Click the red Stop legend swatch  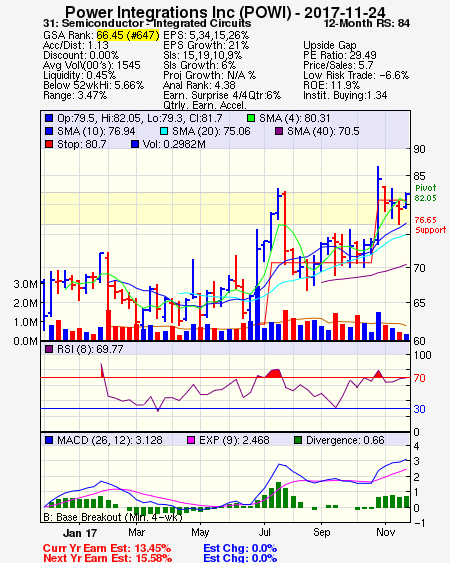click(x=49, y=144)
